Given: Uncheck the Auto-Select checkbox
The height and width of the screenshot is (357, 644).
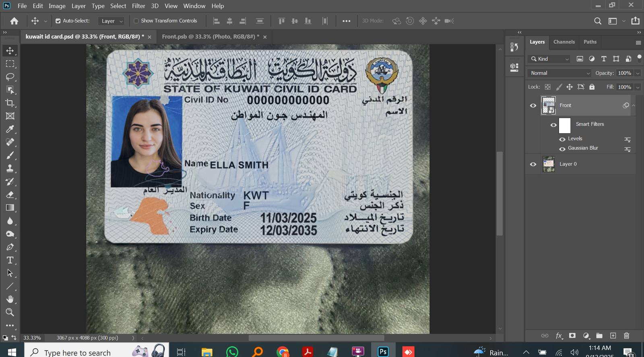Looking at the screenshot, I should pyautogui.click(x=58, y=21).
